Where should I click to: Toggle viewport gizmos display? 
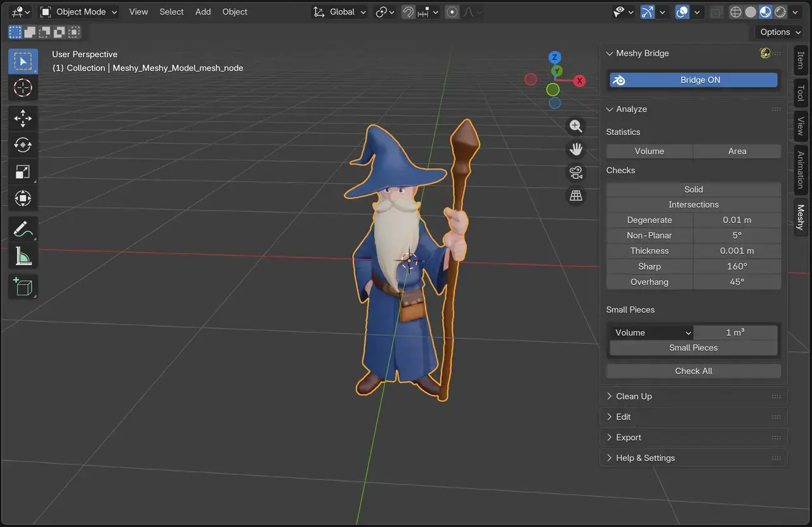pos(648,12)
